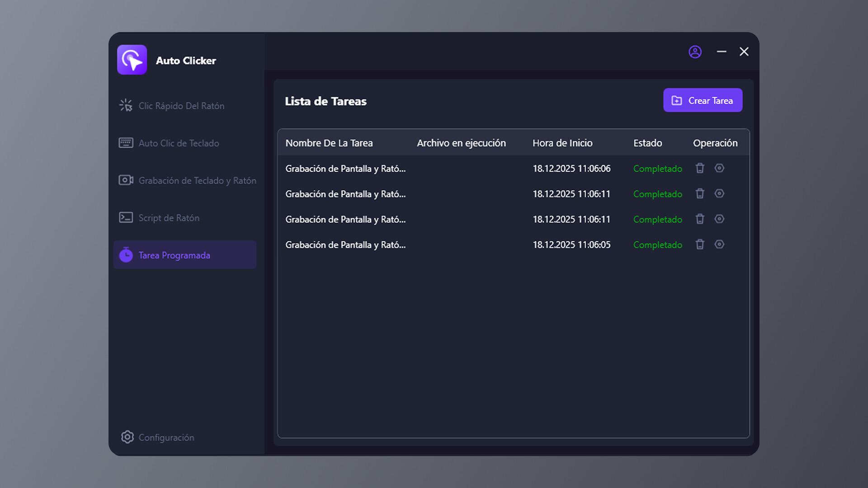Delete the second task in the list
The height and width of the screenshot is (488, 868).
pyautogui.click(x=700, y=193)
